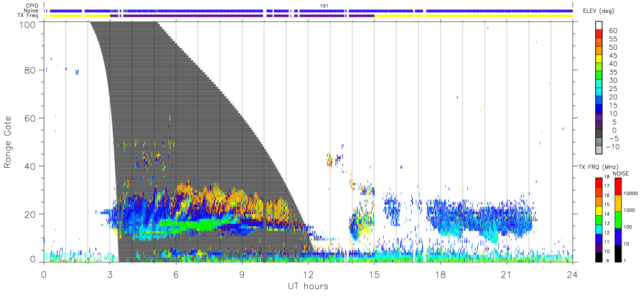Click the purple section of TX Freq strip
This screenshot has height=297, width=644.
(x=242, y=16)
